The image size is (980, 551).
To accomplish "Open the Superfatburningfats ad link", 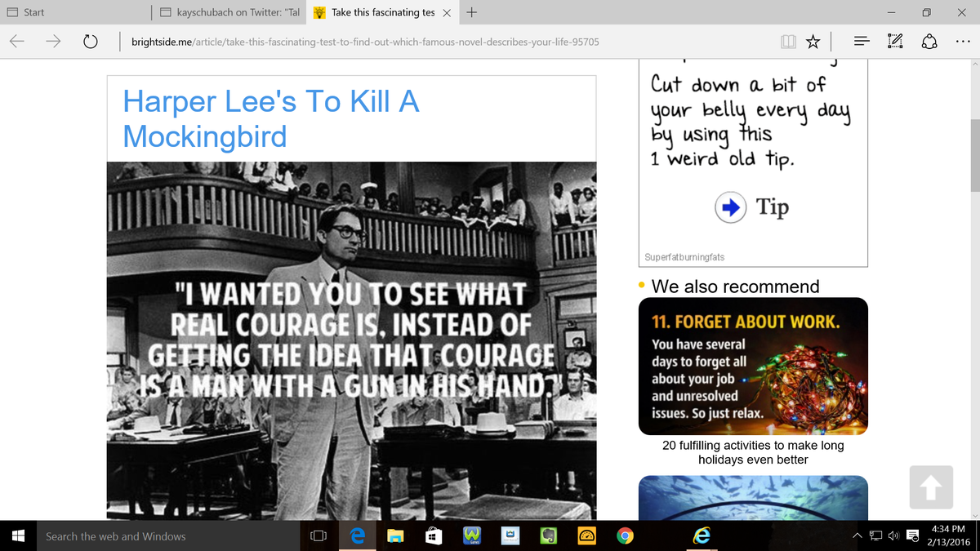I will (684, 257).
